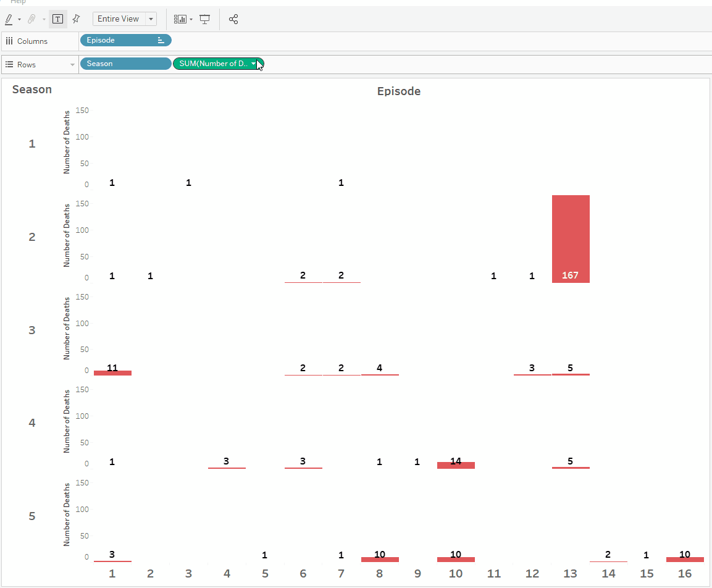This screenshot has width=712, height=588.
Task: Click mark labeled 5 in Season 4
Action: click(x=571, y=461)
